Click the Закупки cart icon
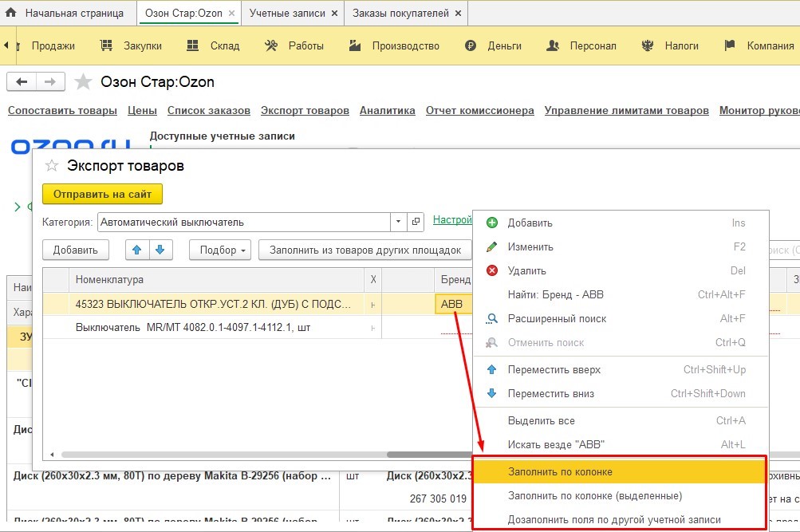Screen dimensions: 800x532 [x=106, y=45]
